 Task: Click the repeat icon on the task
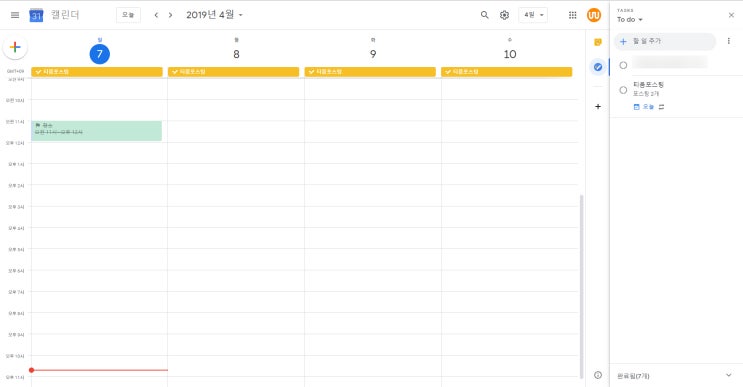click(x=661, y=107)
